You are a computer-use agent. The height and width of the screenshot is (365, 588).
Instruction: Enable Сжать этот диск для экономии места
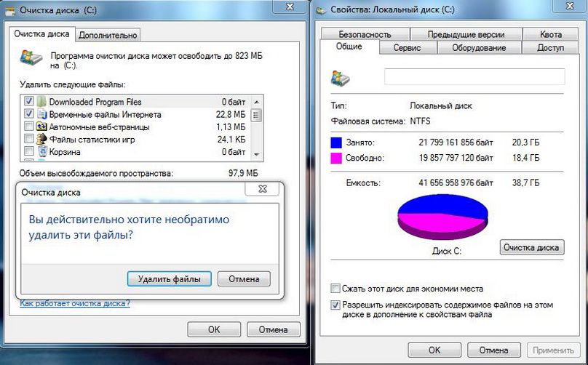click(x=335, y=289)
